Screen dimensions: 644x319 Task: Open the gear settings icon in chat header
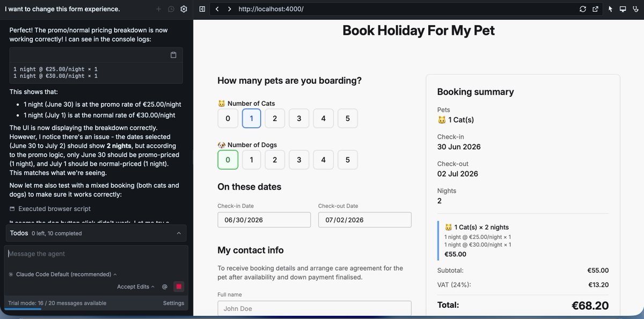click(184, 9)
